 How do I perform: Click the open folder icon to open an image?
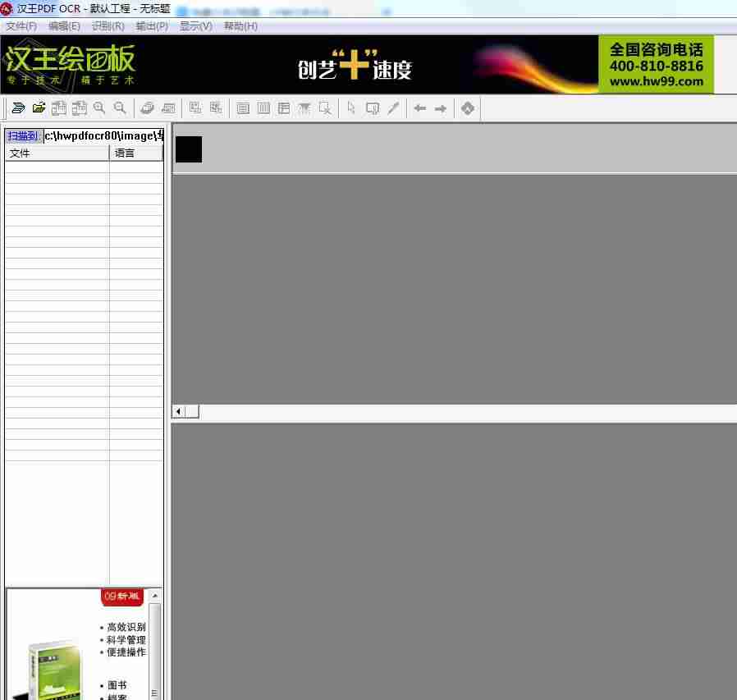(x=39, y=108)
